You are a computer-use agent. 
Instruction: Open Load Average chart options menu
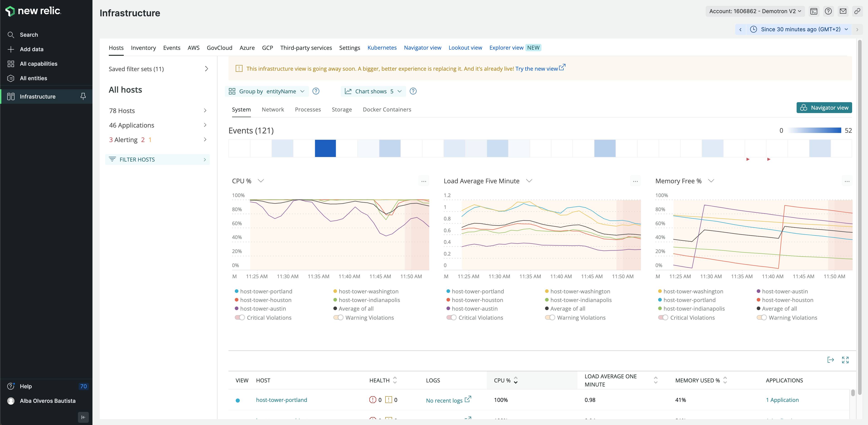(635, 181)
